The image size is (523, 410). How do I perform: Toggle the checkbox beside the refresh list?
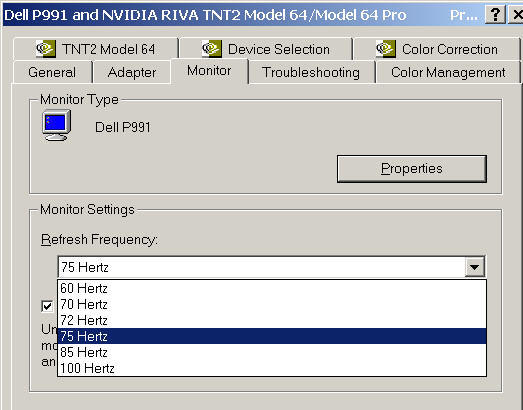pyautogui.click(x=47, y=306)
